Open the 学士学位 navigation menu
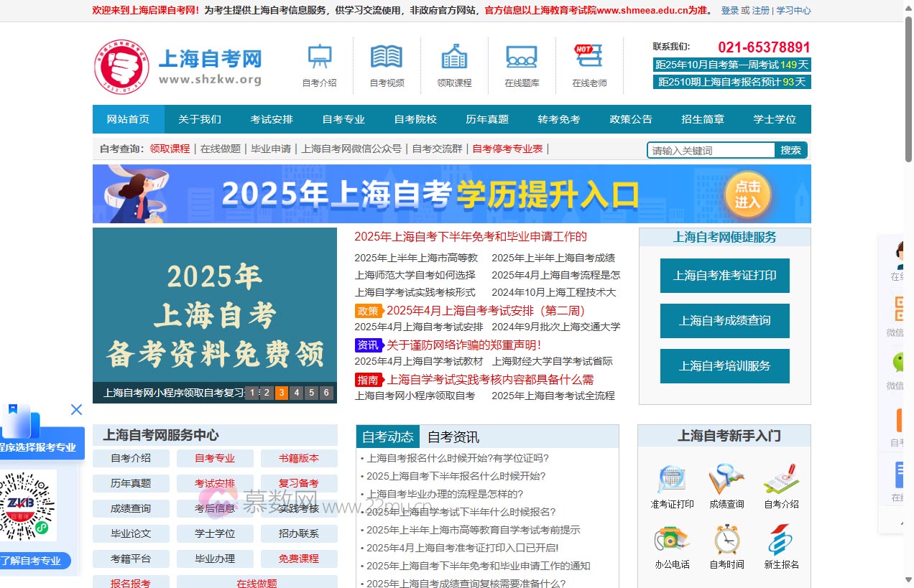The height and width of the screenshot is (588, 914). point(775,119)
